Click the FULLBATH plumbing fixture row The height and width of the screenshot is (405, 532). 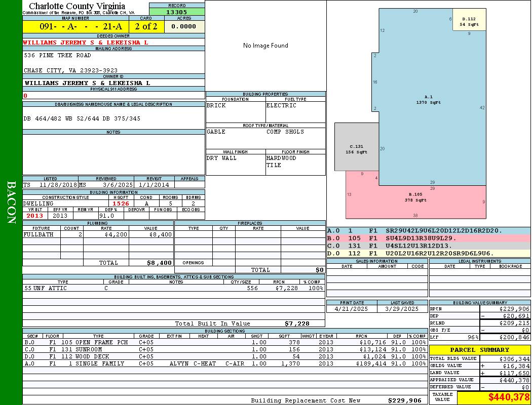click(x=98, y=234)
